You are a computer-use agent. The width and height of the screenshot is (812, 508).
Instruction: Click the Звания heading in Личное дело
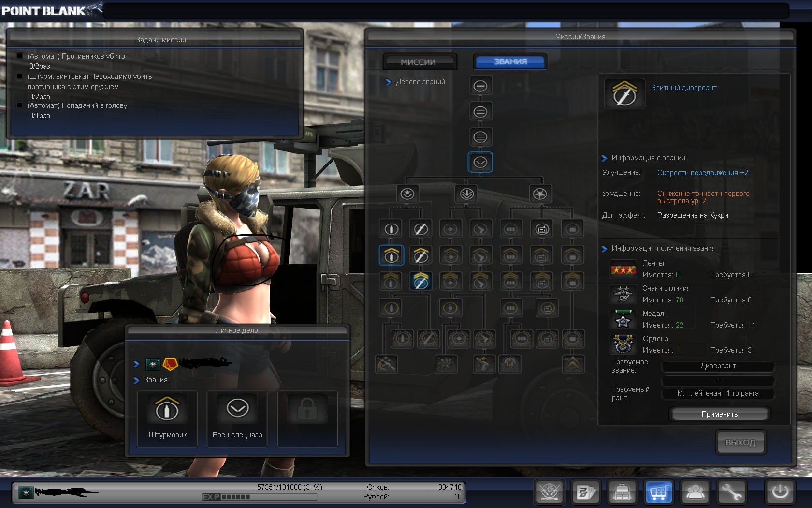tap(156, 380)
